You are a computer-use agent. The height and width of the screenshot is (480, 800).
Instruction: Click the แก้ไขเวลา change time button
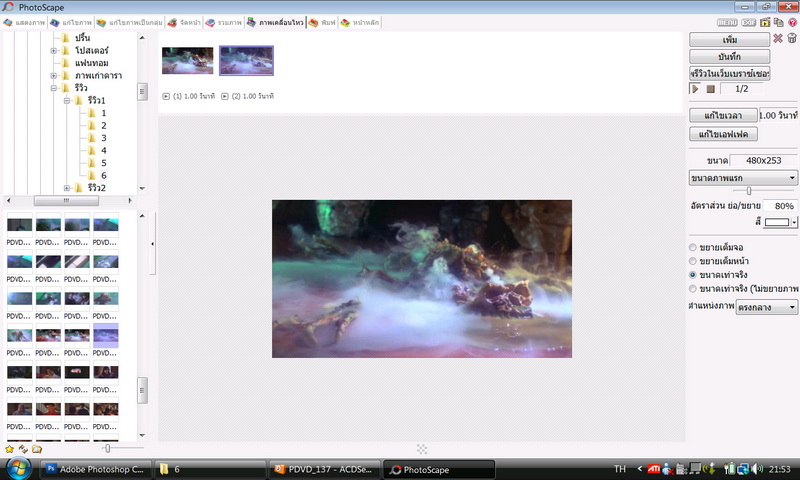point(723,115)
